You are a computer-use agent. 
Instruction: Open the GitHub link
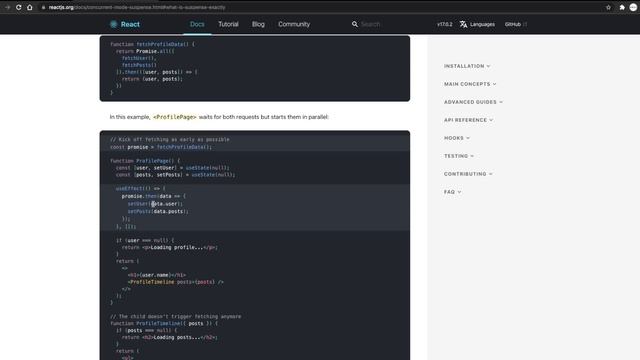(x=516, y=24)
